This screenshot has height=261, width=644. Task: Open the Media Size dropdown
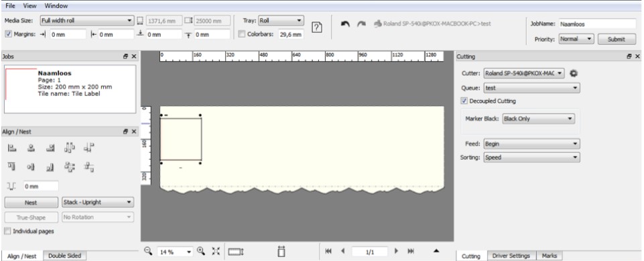click(87, 20)
